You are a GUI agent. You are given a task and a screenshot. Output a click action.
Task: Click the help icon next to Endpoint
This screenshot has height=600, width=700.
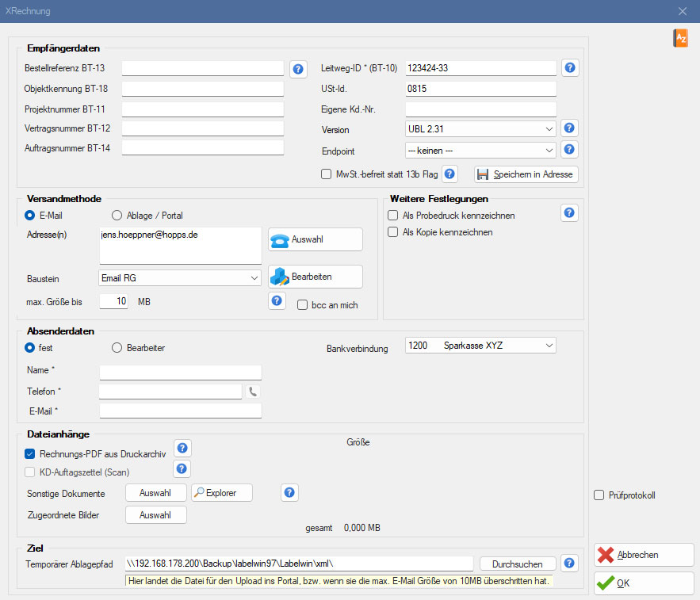pyautogui.click(x=570, y=149)
